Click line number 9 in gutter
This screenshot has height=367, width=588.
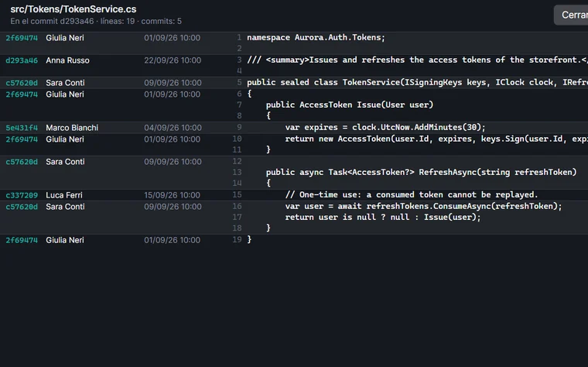click(239, 127)
